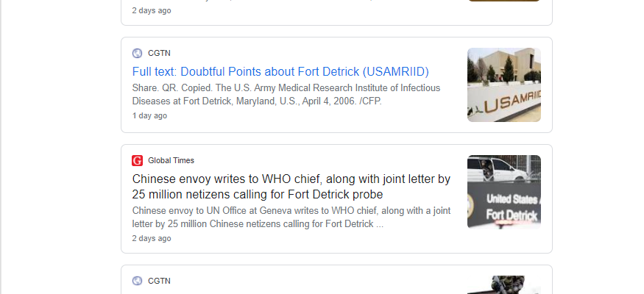
Task: Select the 'Global Times' source name
Action: 171,161
